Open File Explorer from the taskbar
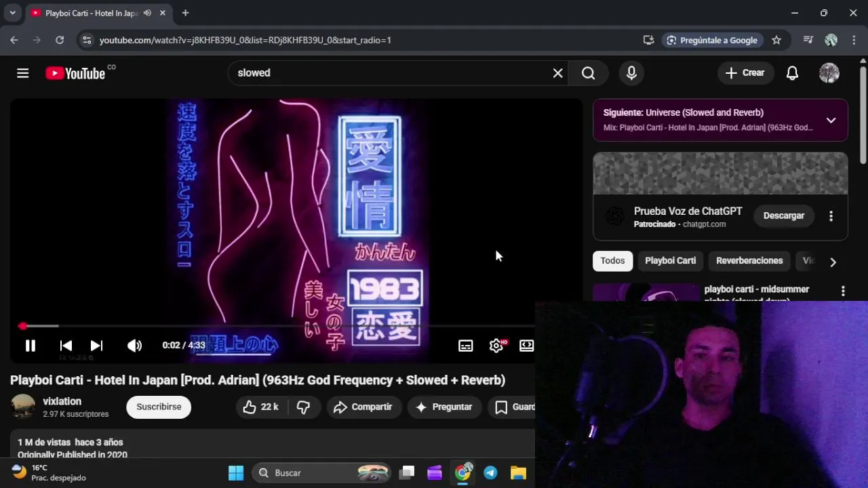The image size is (868, 488). [518, 473]
